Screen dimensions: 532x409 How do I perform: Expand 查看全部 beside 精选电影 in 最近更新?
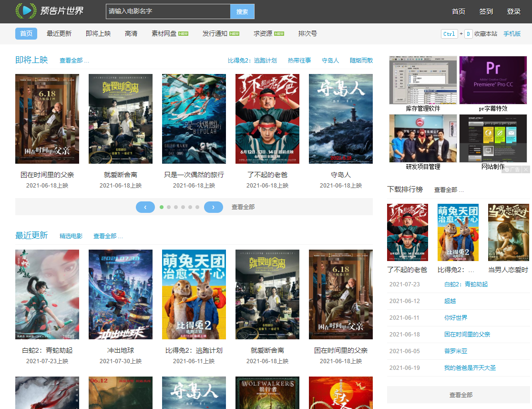coord(108,236)
